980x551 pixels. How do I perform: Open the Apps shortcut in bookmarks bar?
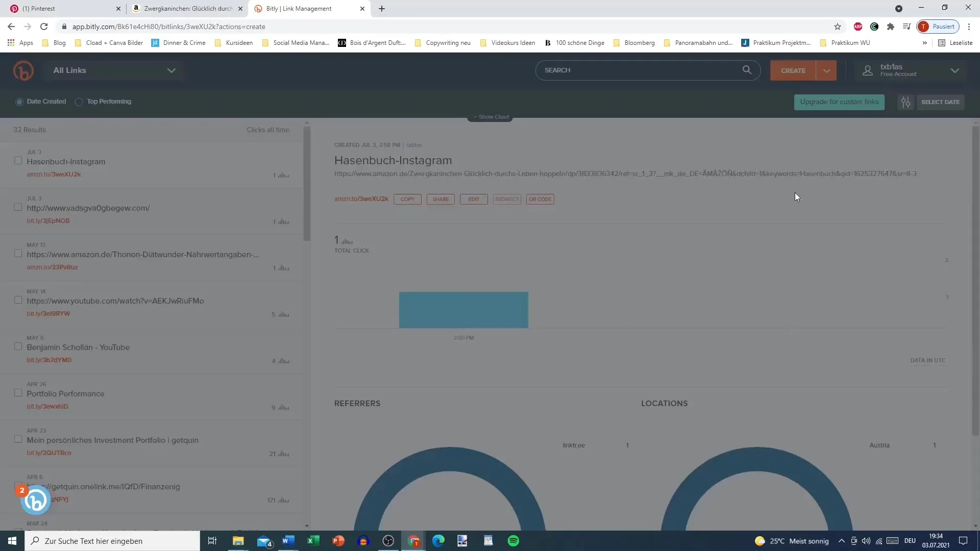20,43
